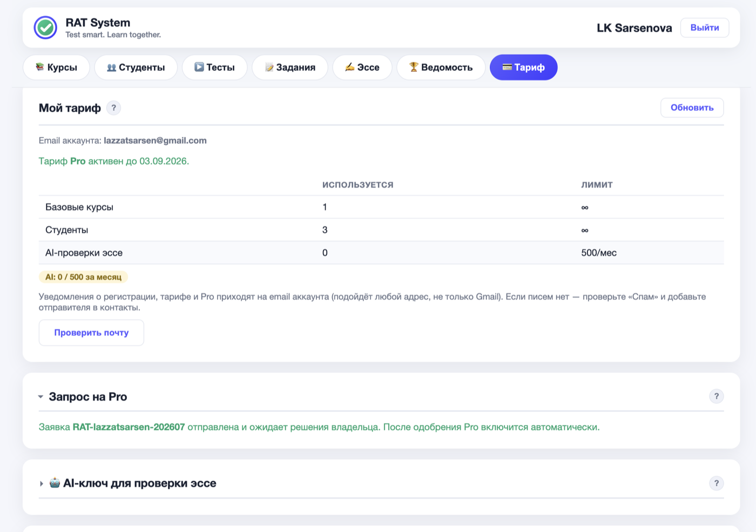Image resolution: width=756 pixels, height=532 pixels.
Task: Log out with the Выйти button
Action: (704, 28)
